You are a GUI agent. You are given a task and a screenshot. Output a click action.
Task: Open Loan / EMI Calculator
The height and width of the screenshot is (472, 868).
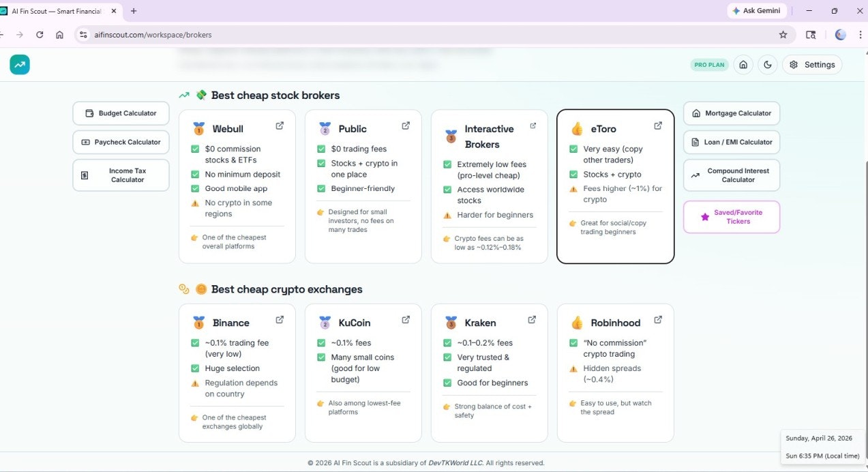tap(732, 142)
